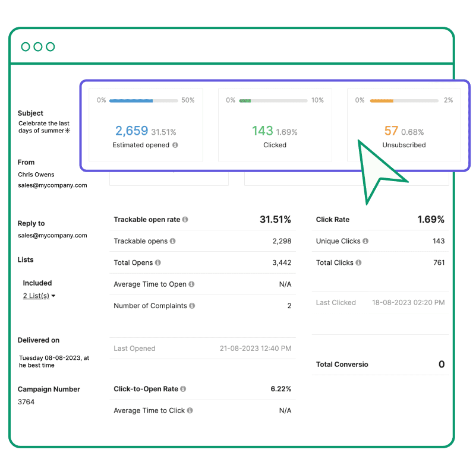The image size is (476, 475).
Task: Click the Trackable open rate info icon
Action: [x=186, y=218]
